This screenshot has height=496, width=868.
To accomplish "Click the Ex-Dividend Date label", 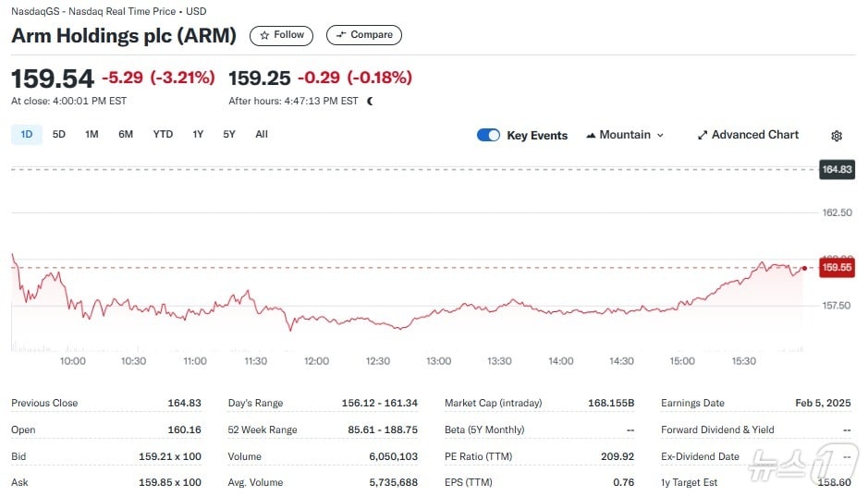I will tap(701, 456).
